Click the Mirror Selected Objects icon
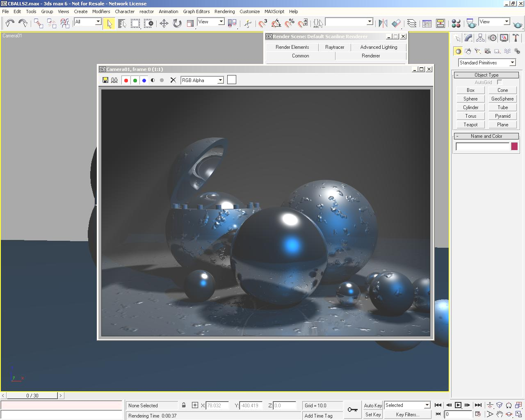The width and height of the screenshot is (525, 420). (383, 23)
